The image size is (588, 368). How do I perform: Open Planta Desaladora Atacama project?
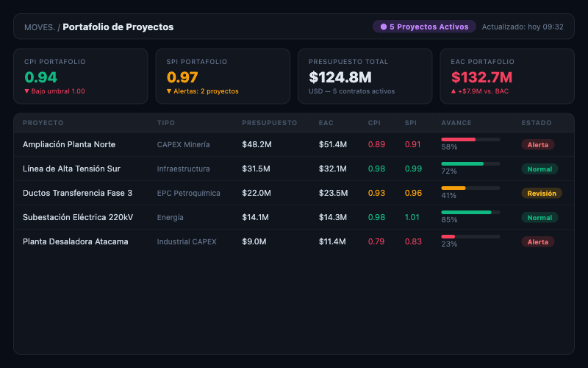click(x=75, y=242)
